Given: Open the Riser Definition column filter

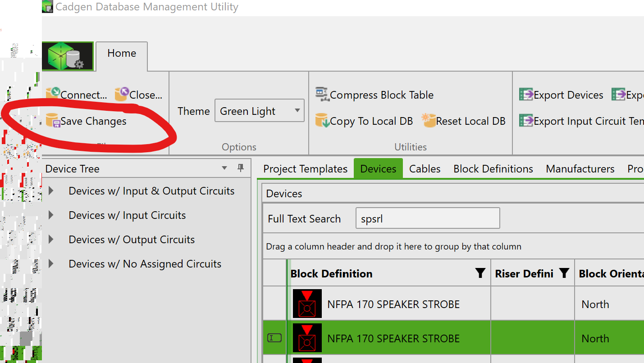Looking at the screenshot, I should click(x=564, y=273).
